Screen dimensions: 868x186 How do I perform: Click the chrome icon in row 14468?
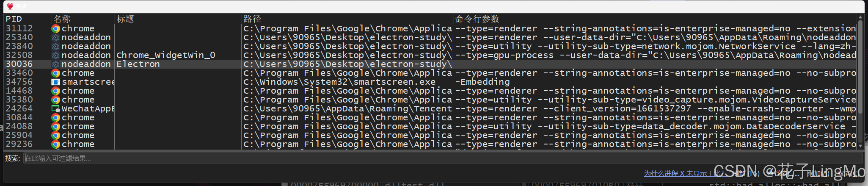[x=56, y=91]
